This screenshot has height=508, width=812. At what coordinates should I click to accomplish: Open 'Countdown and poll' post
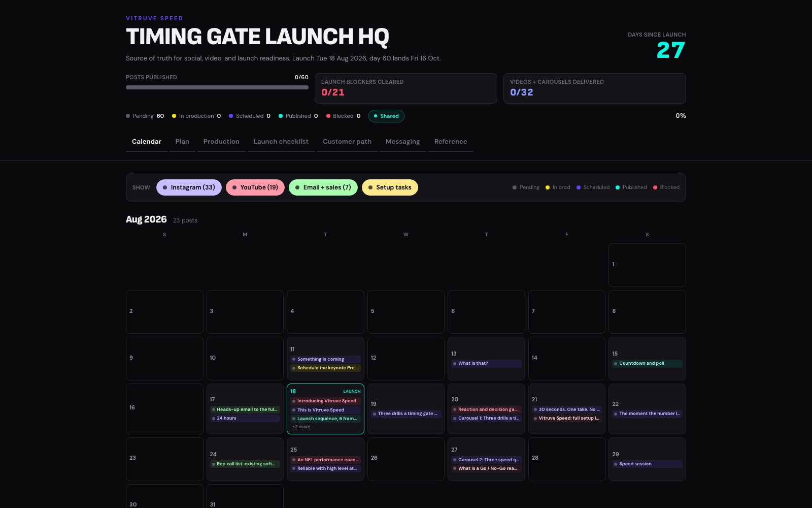[x=647, y=363]
